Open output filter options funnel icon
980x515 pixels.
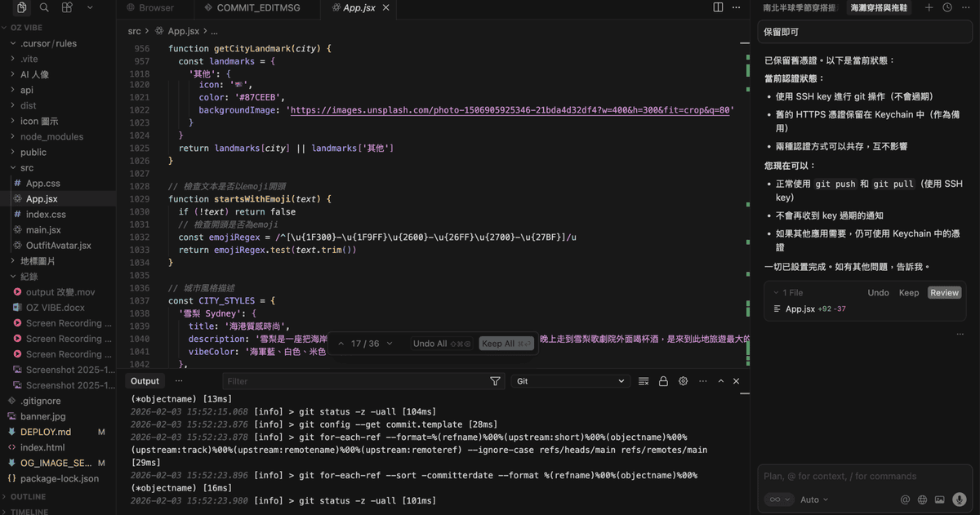(495, 381)
